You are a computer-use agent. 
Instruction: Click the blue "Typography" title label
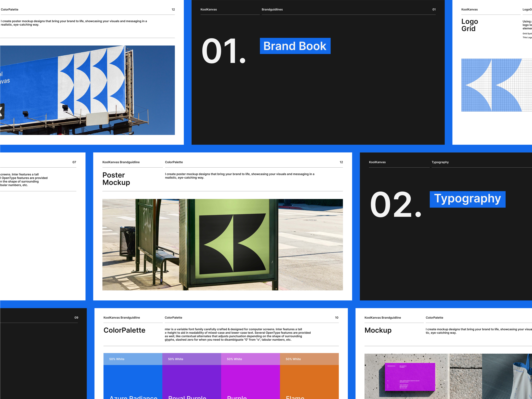pos(468,199)
